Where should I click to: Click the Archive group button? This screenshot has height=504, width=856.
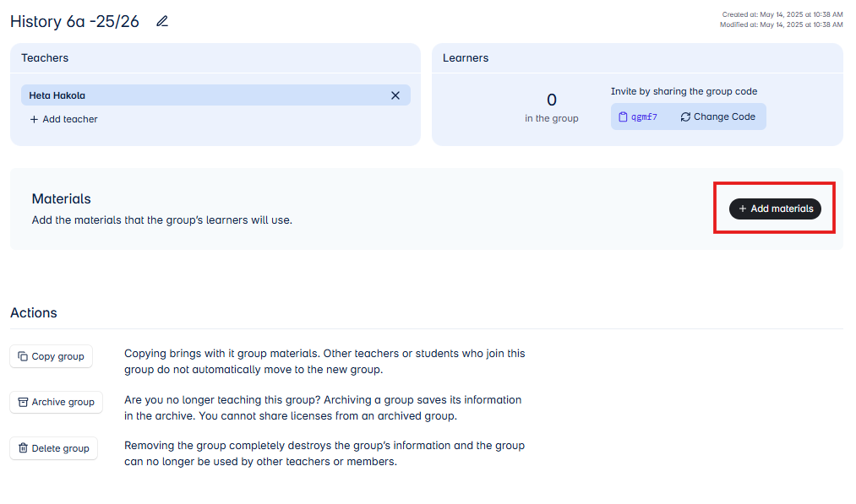(57, 402)
